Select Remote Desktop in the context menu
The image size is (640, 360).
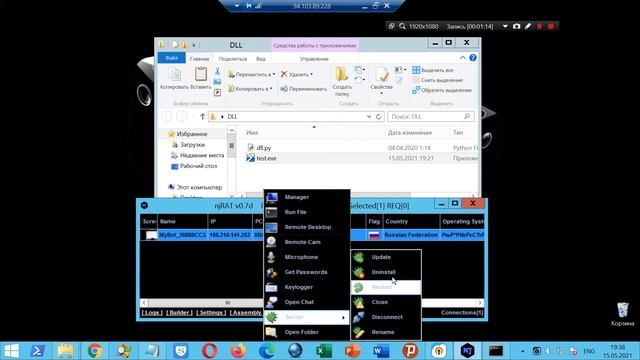point(307,227)
